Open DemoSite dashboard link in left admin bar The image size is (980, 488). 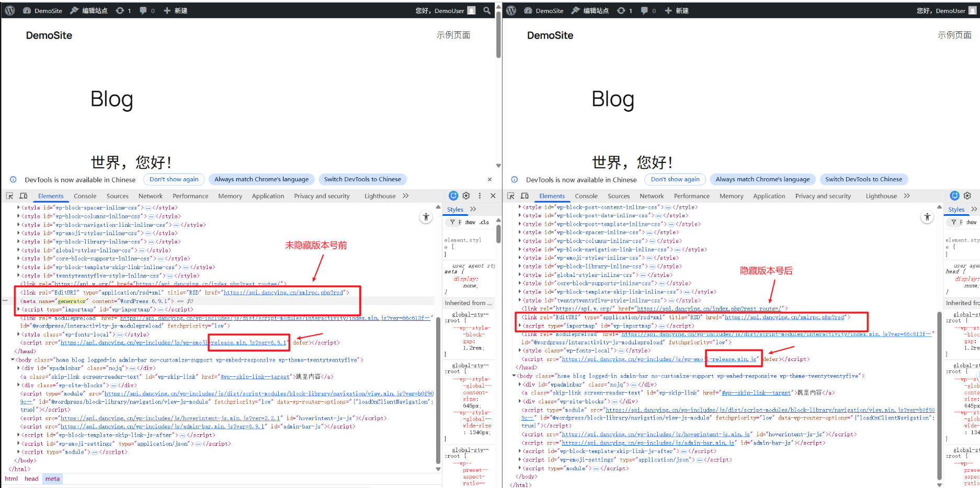(x=42, y=10)
